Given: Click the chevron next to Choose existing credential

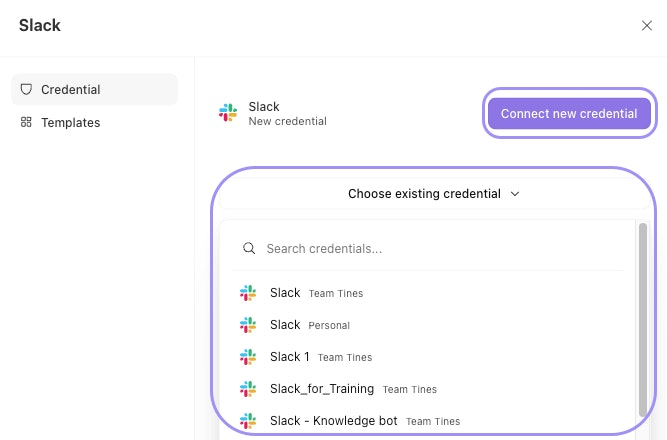Looking at the screenshot, I should coord(515,194).
